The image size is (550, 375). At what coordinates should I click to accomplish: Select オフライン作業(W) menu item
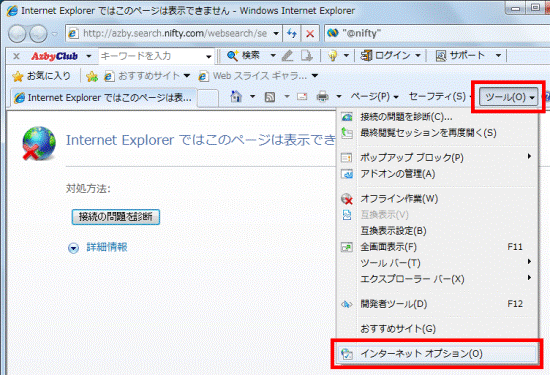pos(437,199)
